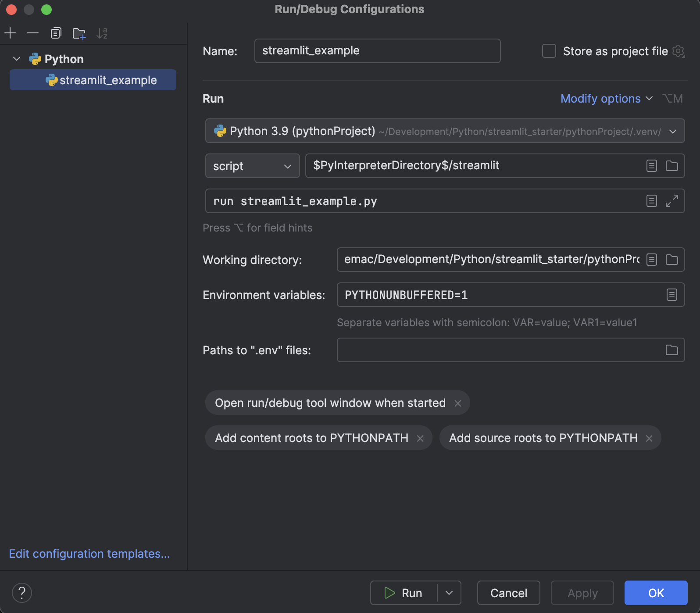Insert macro in Working directory field
Viewport: 700px width, 613px height.
coord(652,260)
